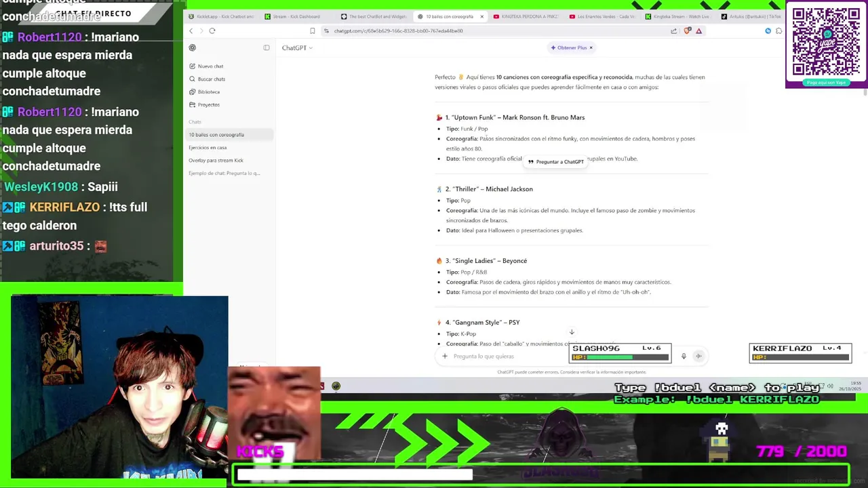Click the microphone dictation icon
The width and height of the screenshot is (868, 488).
pos(684,356)
